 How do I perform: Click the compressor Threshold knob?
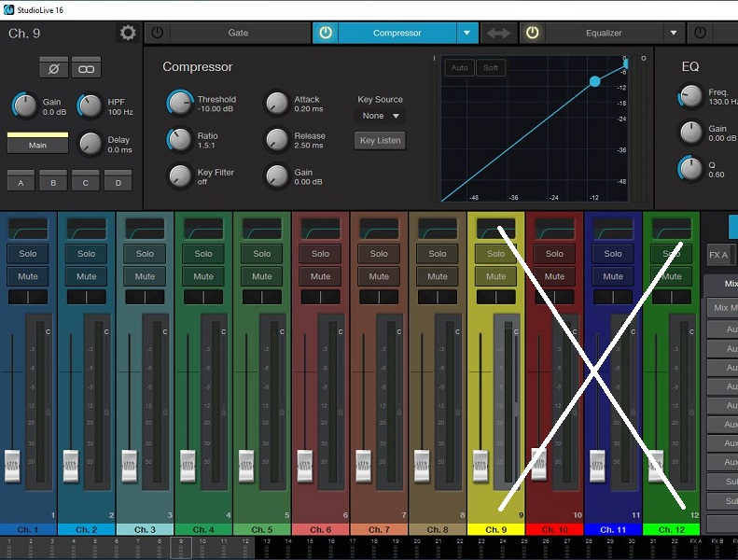point(180,104)
